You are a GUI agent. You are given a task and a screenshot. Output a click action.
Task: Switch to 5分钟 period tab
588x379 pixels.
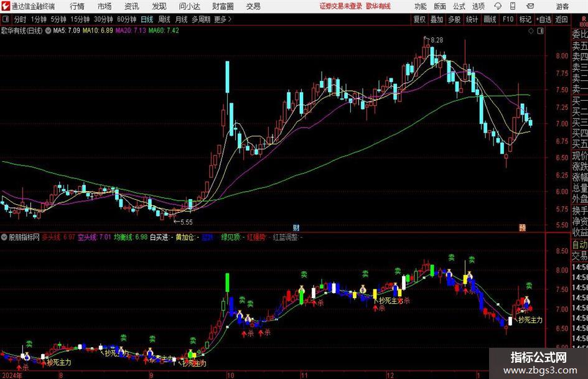[x=58, y=19]
